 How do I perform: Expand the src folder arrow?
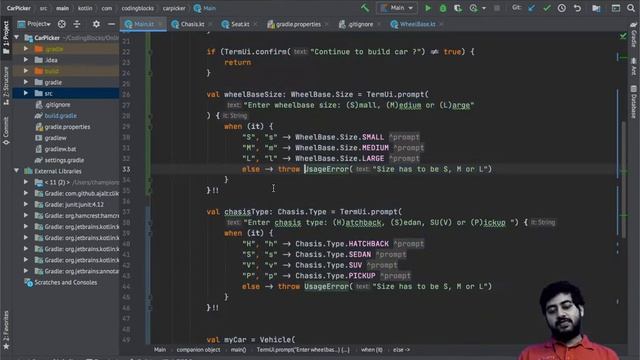click(x=26, y=93)
